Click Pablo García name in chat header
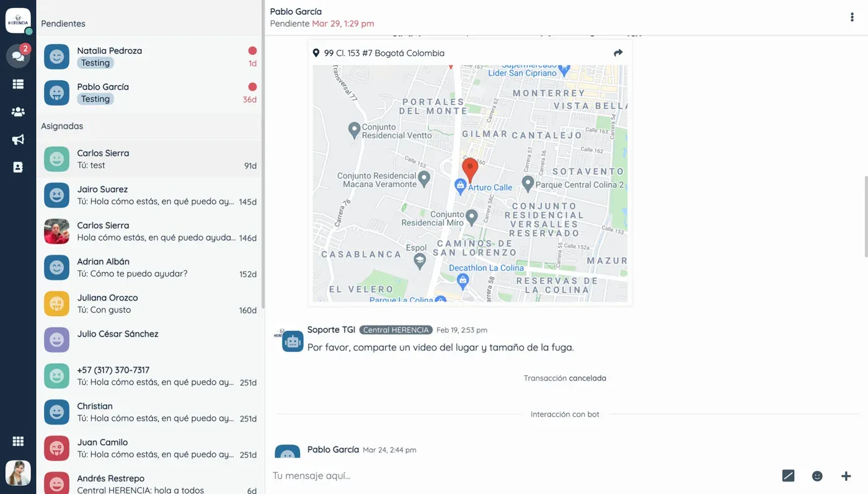The width and height of the screenshot is (868, 494). pyautogui.click(x=296, y=12)
